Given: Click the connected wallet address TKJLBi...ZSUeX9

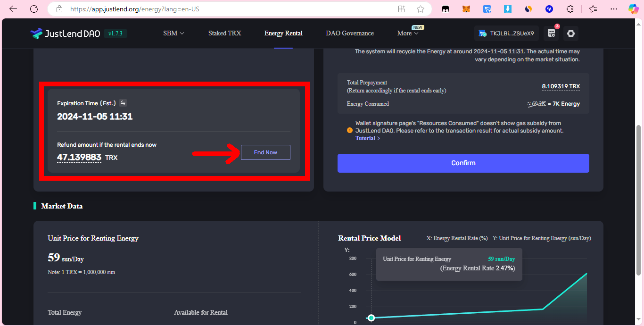Looking at the screenshot, I should 512,33.
